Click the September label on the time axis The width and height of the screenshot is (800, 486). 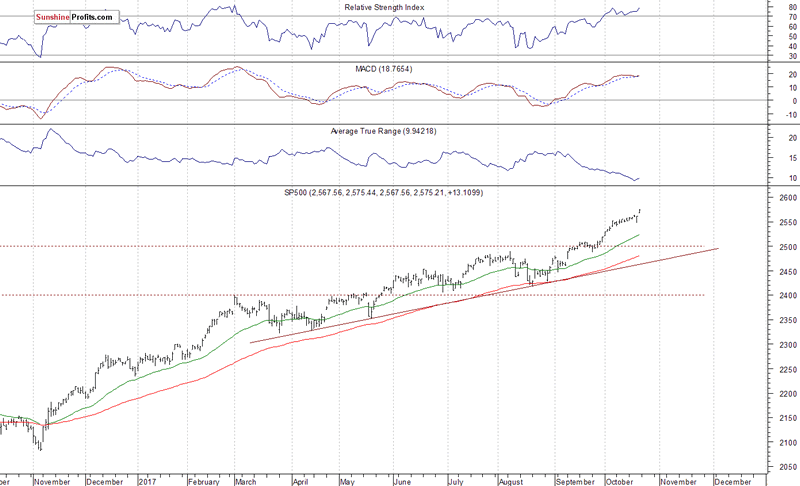point(575,481)
